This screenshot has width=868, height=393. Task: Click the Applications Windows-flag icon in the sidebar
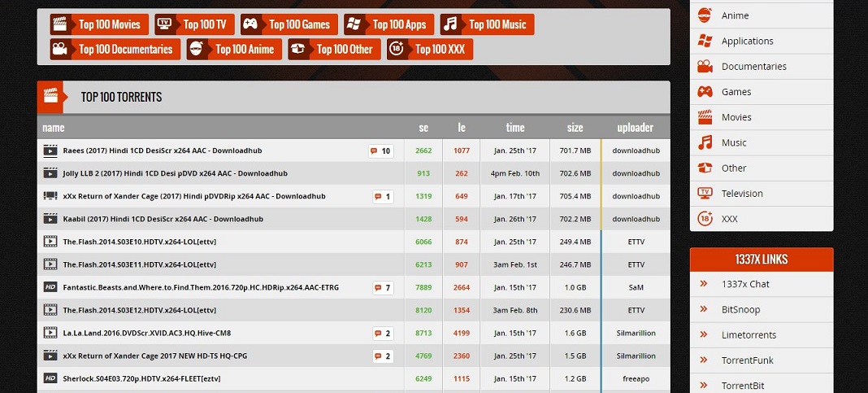pos(705,41)
